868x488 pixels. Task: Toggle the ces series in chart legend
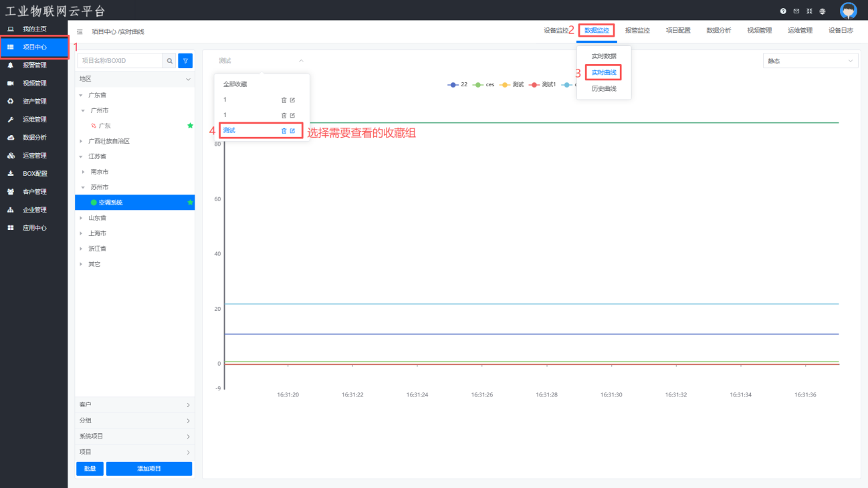[x=484, y=85]
